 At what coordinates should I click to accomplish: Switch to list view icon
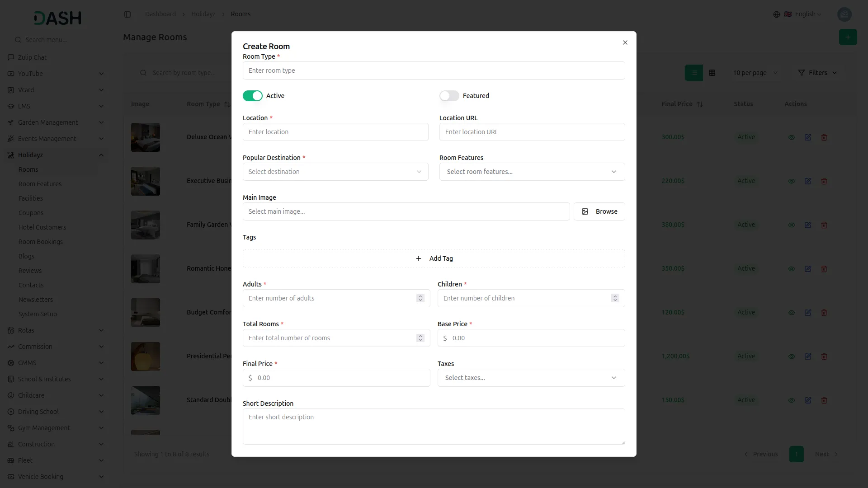(x=694, y=73)
